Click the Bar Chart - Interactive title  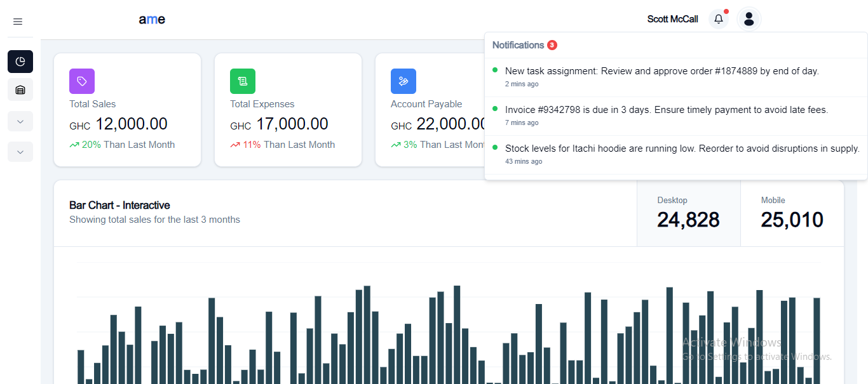[x=119, y=205]
